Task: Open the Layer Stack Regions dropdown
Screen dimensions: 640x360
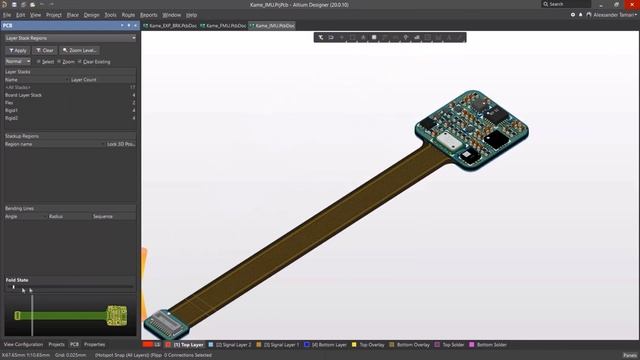Action: (71, 38)
